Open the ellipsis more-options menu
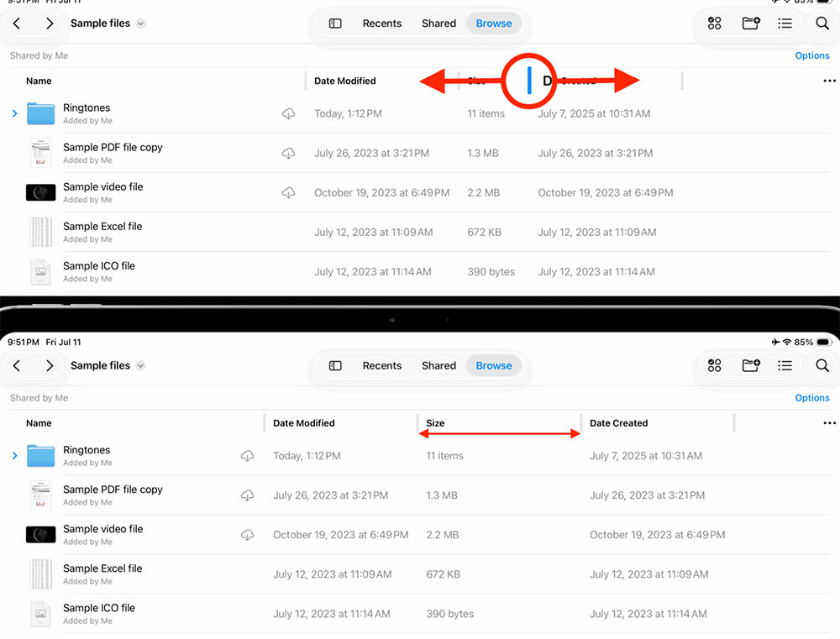 [x=829, y=81]
